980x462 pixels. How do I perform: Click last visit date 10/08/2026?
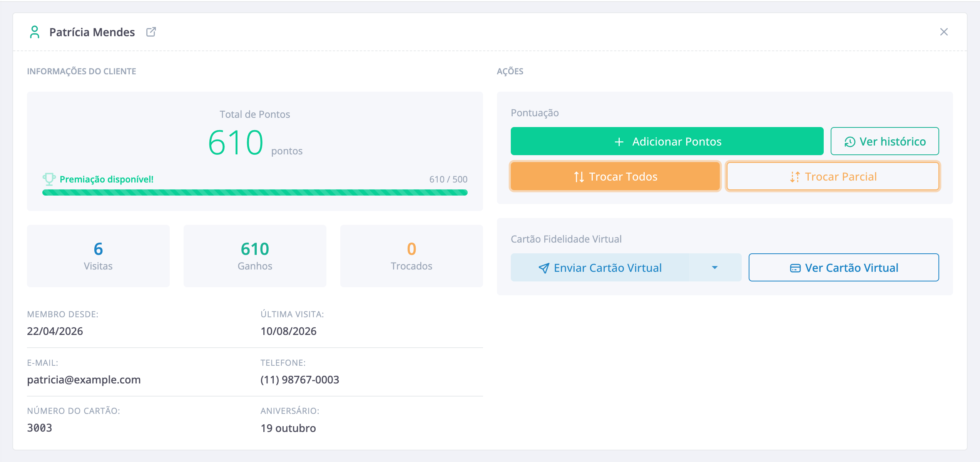289,331
